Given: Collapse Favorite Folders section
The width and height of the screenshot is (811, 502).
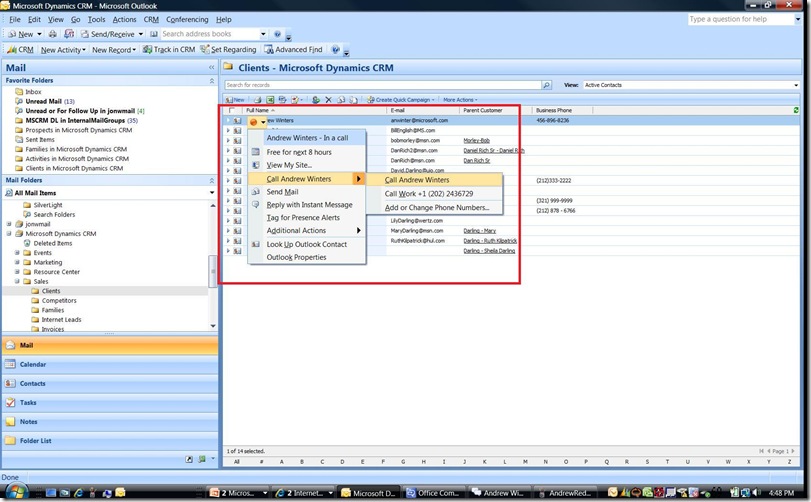Looking at the screenshot, I should click(x=212, y=81).
